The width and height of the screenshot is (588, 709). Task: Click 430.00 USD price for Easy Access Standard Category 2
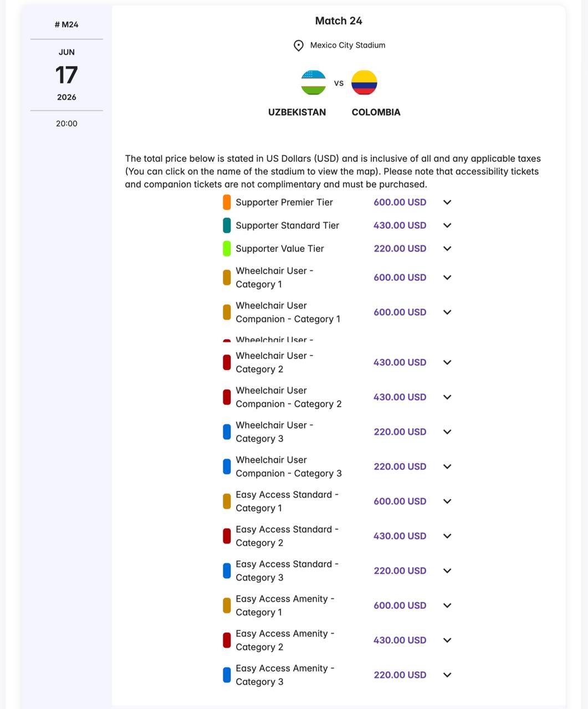pyautogui.click(x=400, y=536)
